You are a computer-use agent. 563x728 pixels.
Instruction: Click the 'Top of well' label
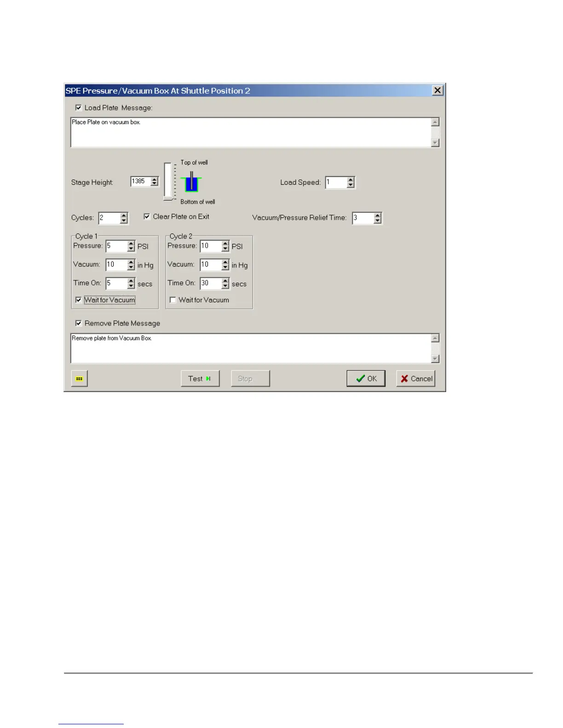click(194, 163)
